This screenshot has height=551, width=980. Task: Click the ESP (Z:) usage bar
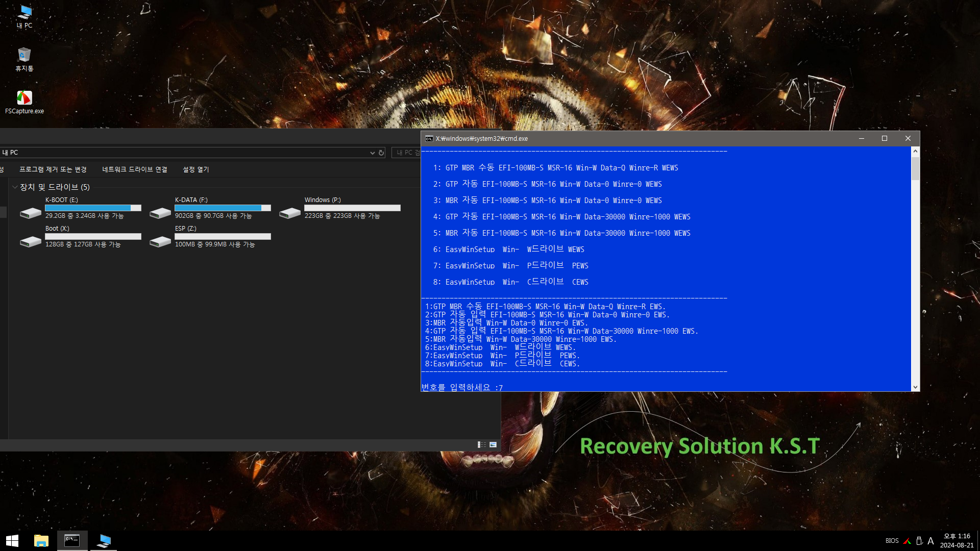pos(223,237)
